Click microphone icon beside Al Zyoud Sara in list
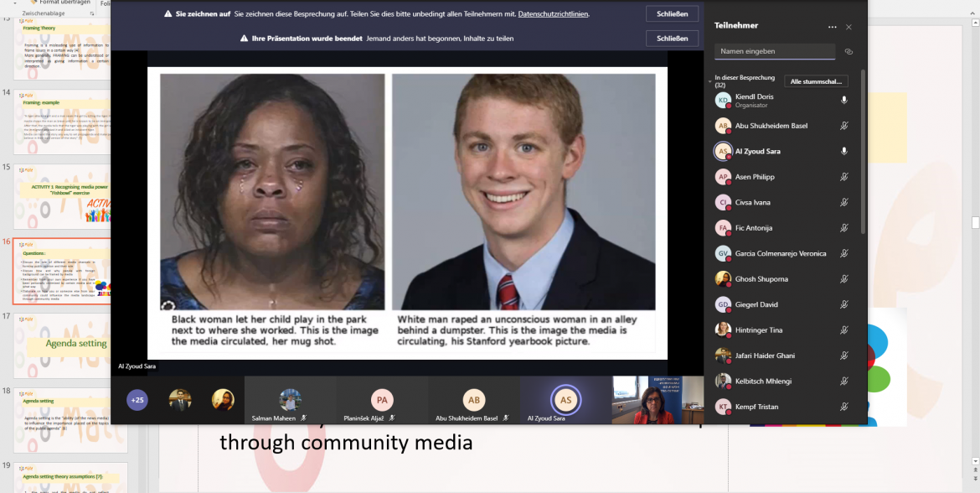The width and height of the screenshot is (980, 493). tap(844, 152)
